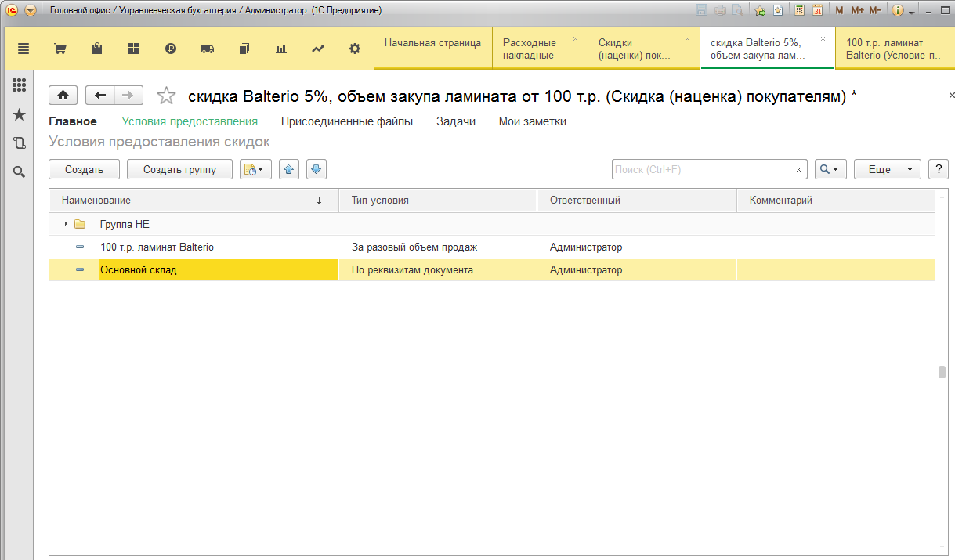Open the functions grid in sidebar

click(19, 85)
